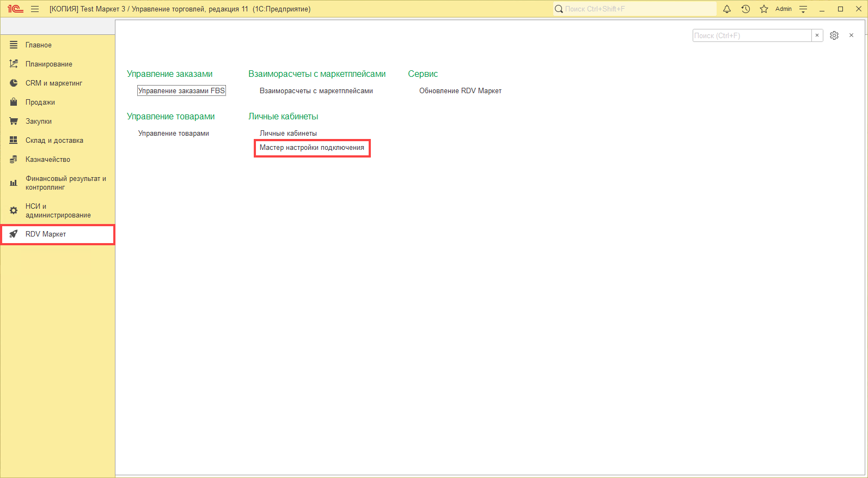
Task: Click НСИ gear icon
Action: [x=14, y=210]
